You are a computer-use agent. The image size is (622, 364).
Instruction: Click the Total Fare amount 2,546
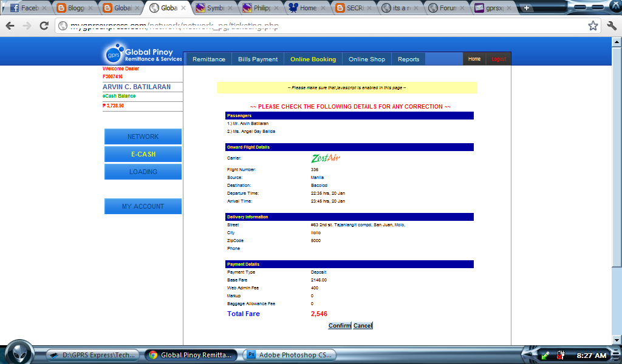[319, 314]
